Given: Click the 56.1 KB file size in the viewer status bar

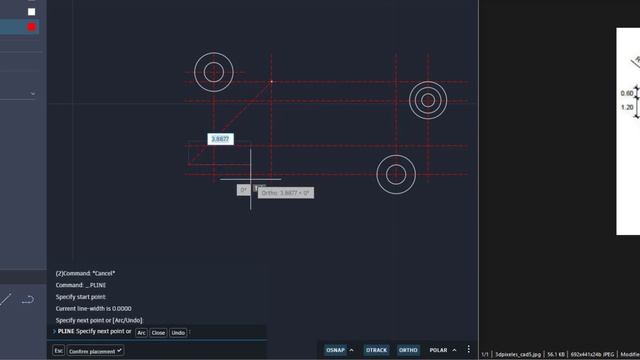Looking at the screenshot, I should [x=556, y=354].
